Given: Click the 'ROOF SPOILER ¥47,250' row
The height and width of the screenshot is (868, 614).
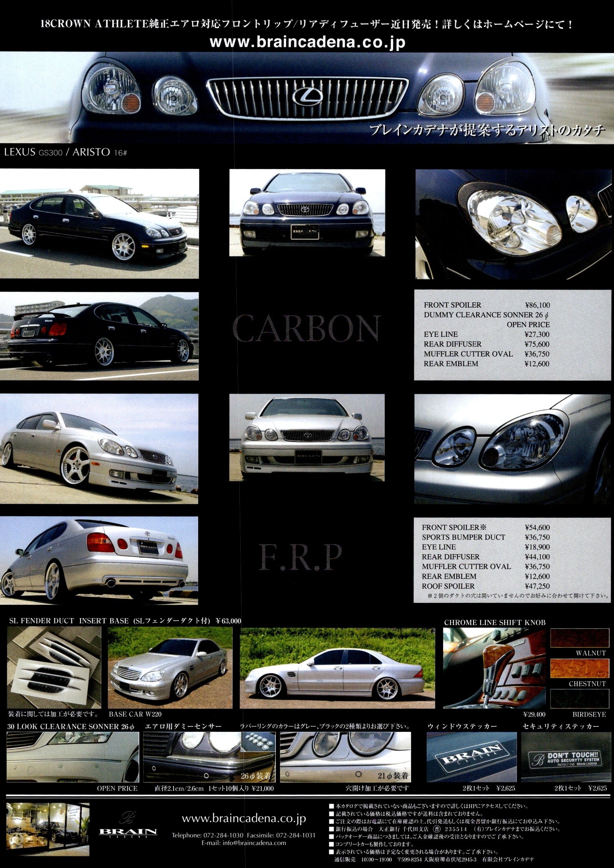Looking at the screenshot, I should [x=486, y=586].
